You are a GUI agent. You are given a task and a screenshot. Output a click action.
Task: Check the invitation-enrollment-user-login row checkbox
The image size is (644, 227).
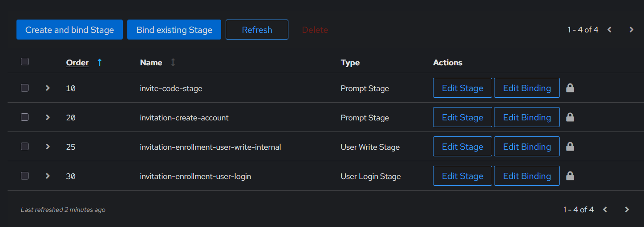25,176
